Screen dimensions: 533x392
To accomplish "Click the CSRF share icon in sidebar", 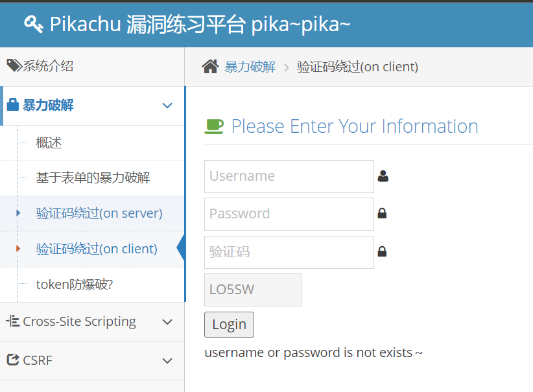I will [12, 360].
